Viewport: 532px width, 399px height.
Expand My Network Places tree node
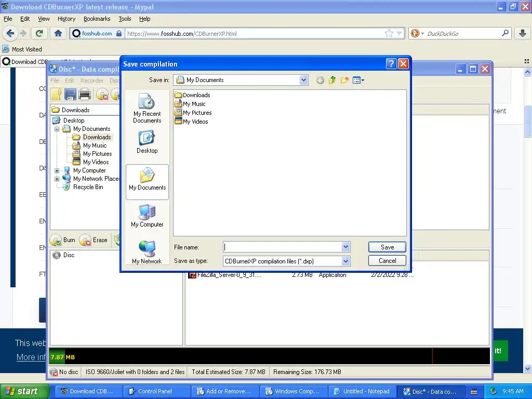coord(57,179)
